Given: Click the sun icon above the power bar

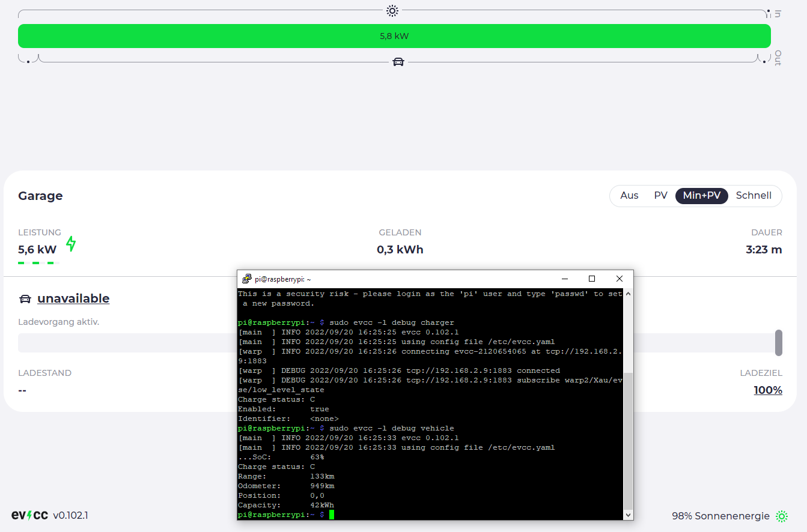Looking at the screenshot, I should 392,11.
